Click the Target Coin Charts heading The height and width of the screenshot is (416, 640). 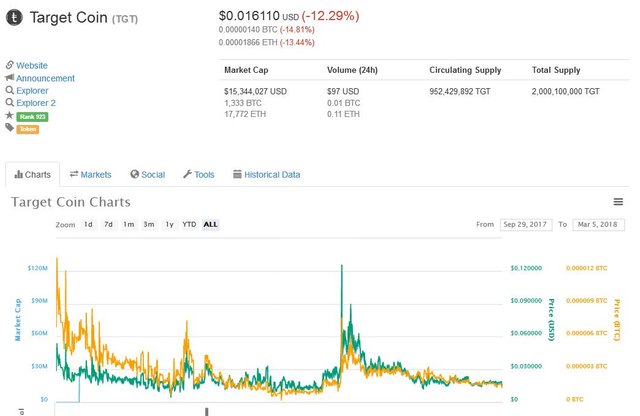71,202
